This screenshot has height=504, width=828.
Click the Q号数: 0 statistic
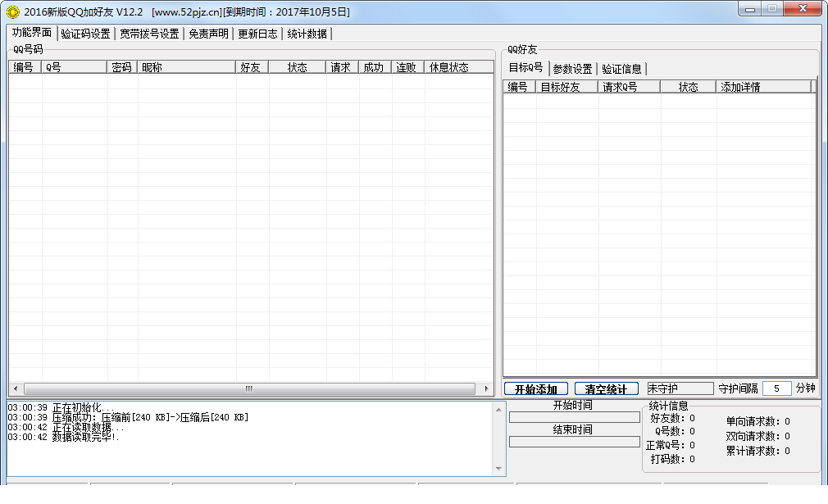click(675, 431)
